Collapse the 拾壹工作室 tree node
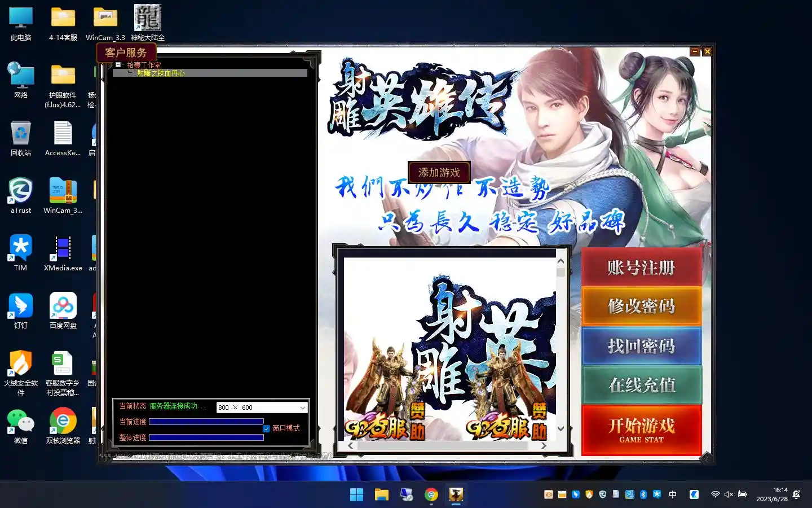 [x=118, y=65]
